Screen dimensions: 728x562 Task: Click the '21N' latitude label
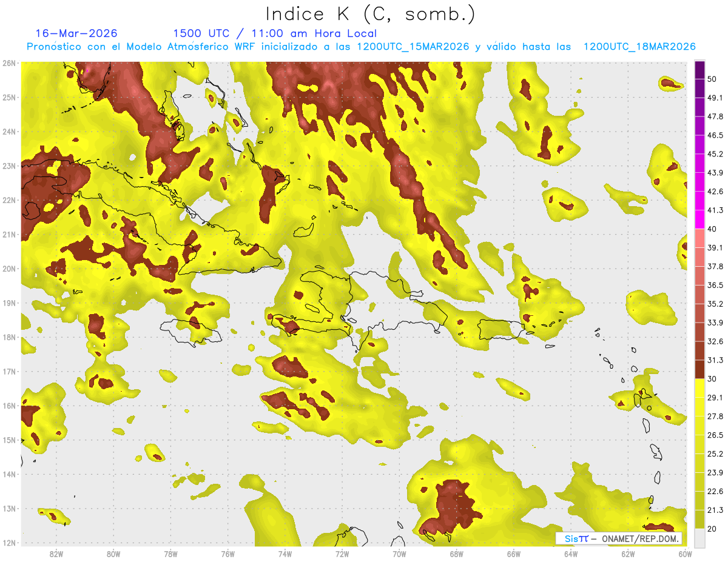8,235
